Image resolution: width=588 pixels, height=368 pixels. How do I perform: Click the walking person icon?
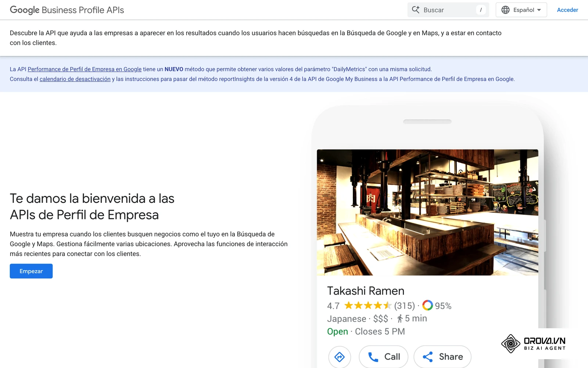[400, 319]
